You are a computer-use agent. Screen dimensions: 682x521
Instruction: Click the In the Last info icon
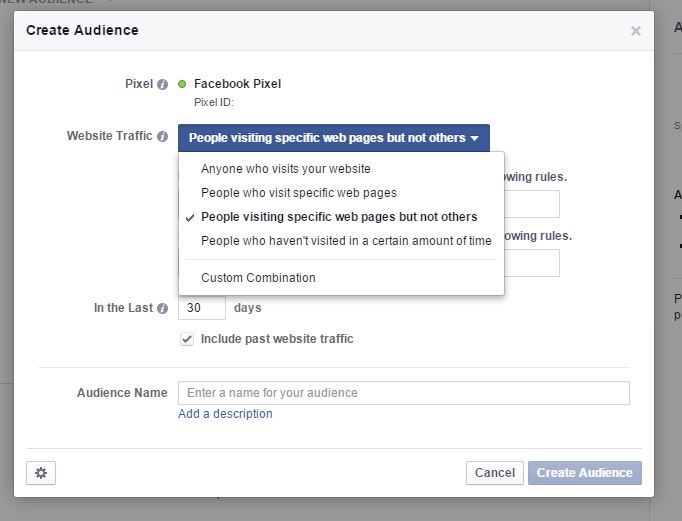coord(162,308)
